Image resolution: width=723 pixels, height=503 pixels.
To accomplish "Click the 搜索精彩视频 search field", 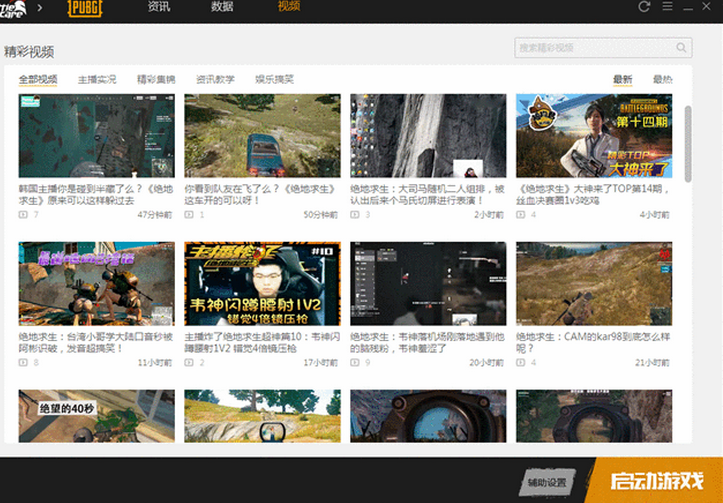I will 603,47.
